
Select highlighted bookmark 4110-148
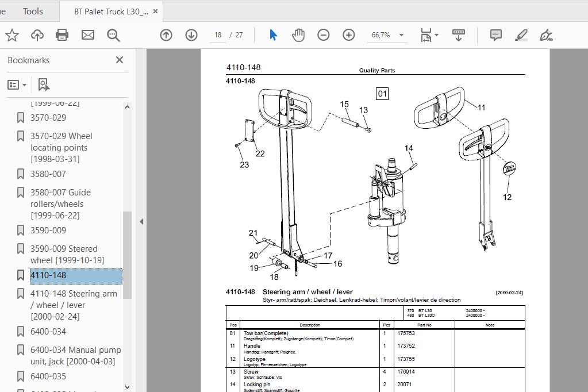point(76,275)
